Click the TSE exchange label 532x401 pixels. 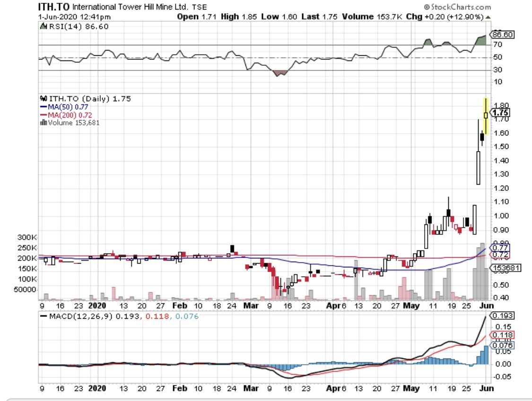pyautogui.click(x=199, y=7)
